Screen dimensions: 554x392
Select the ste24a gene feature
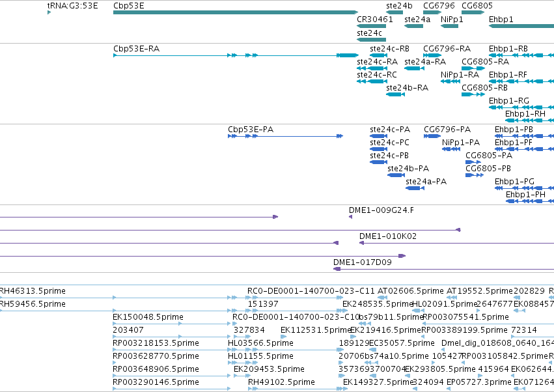click(x=414, y=26)
